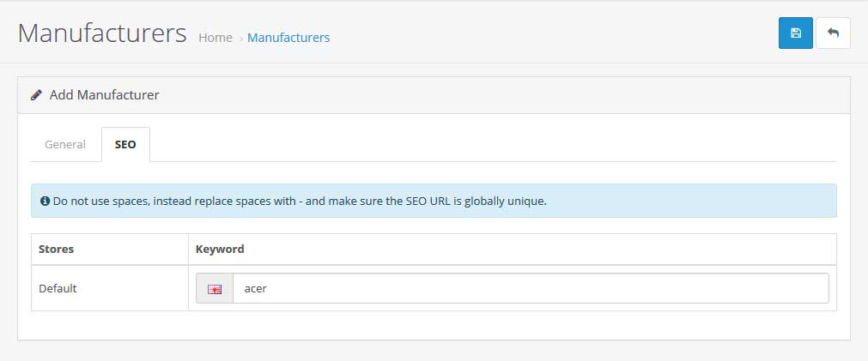Viewport: 868px width, 361px height.
Task: Click the Keyword column header
Action: point(220,250)
